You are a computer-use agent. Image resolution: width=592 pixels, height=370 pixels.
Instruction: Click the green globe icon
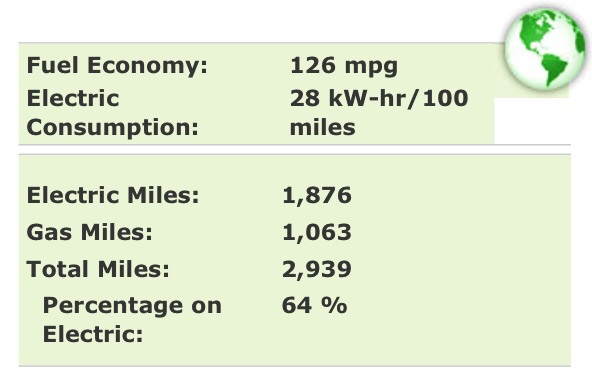click(x=546, y=49)
